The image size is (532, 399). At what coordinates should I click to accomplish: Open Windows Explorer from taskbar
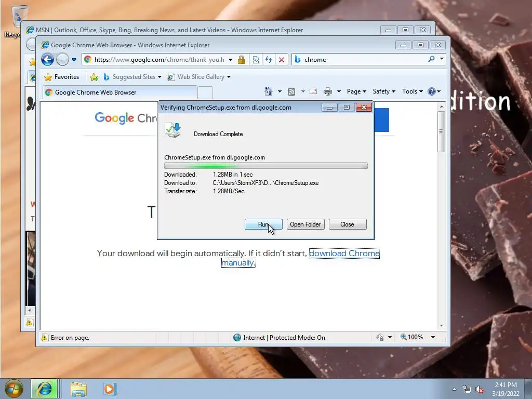pos(79,389)
